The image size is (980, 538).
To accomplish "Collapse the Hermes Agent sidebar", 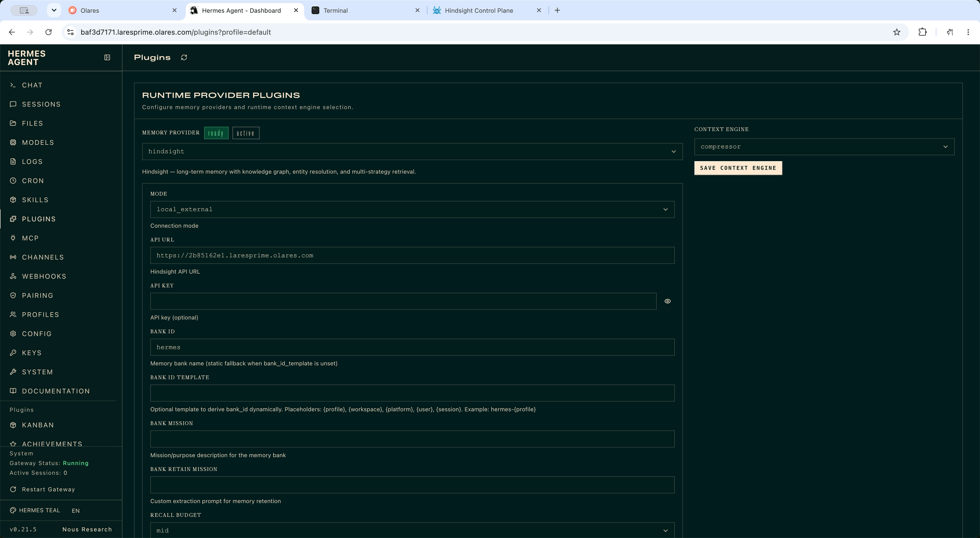I will [x=107, y=57].
